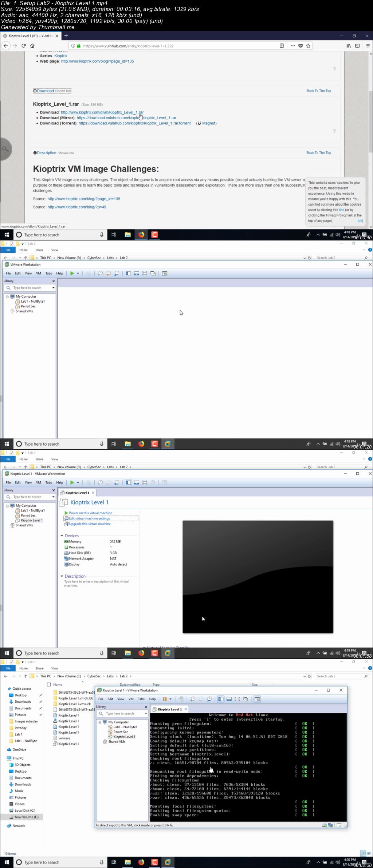Enter full screen in empty VMware frame toolbar

tap(145, 273)
